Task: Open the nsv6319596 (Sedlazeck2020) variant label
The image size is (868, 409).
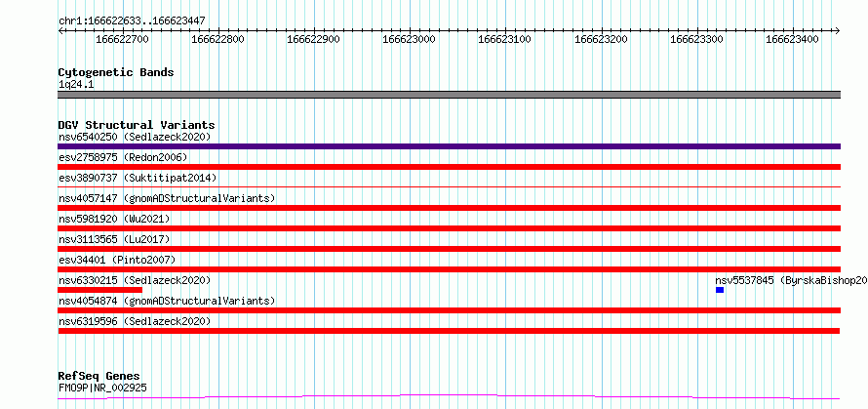Action: tap(135, 321)
